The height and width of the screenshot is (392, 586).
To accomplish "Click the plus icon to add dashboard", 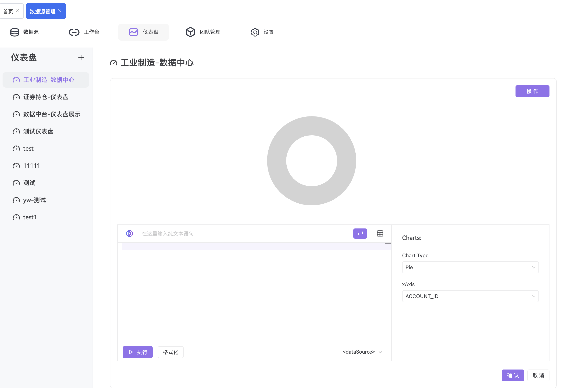I will pos(81,58).
